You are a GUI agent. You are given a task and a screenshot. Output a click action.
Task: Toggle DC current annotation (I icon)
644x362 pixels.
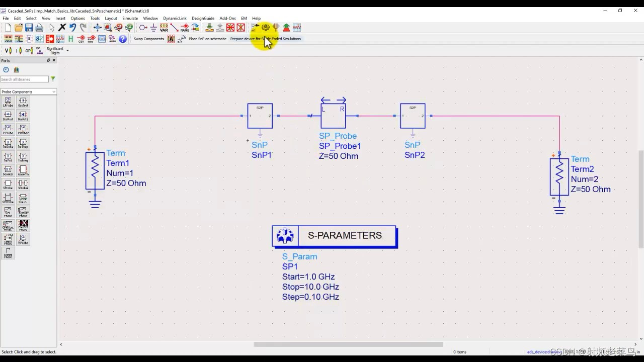[x=19, y=50]
